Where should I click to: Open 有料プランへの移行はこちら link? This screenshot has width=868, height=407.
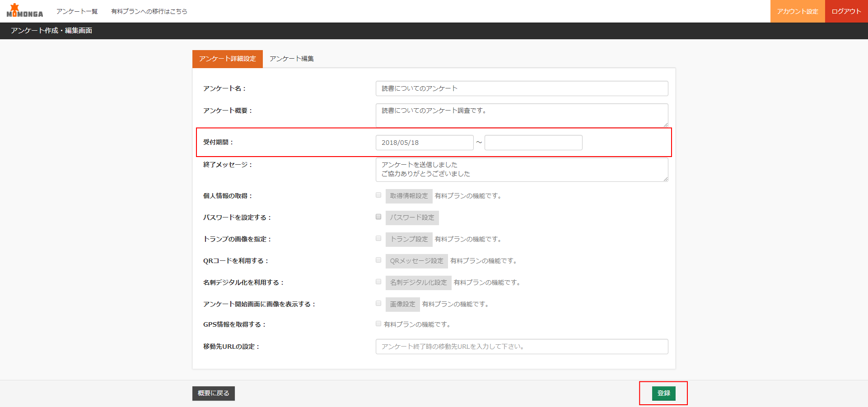[x=149, y=11]
